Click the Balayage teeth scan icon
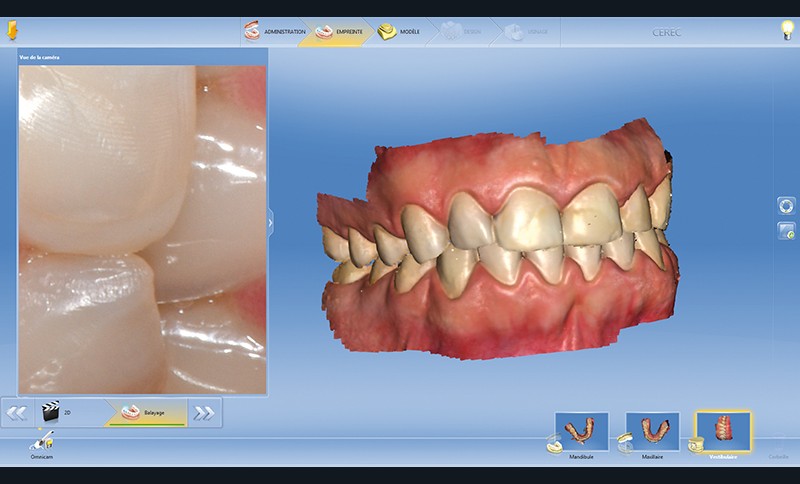The image size is (800, 484). pyautogui.click(x=130, y=411)
